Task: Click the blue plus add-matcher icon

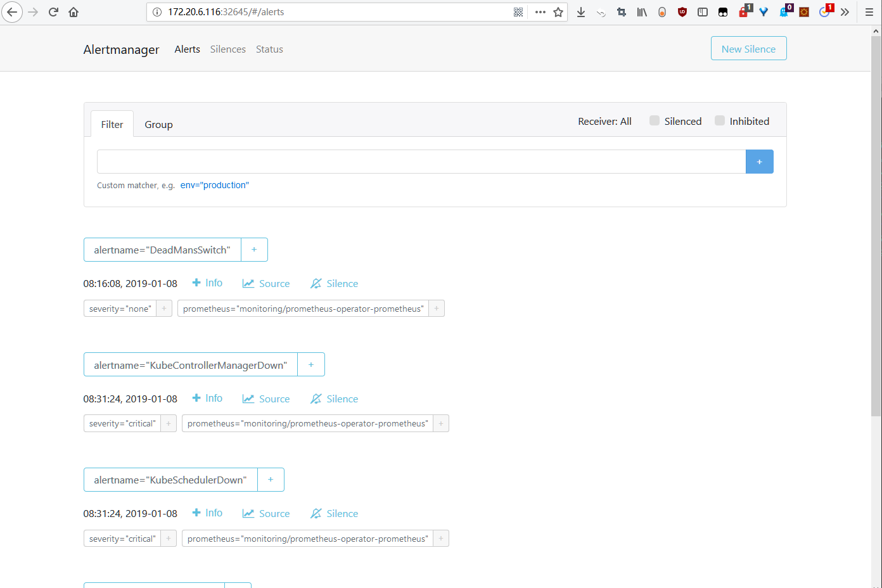Action: click(759, 162)
